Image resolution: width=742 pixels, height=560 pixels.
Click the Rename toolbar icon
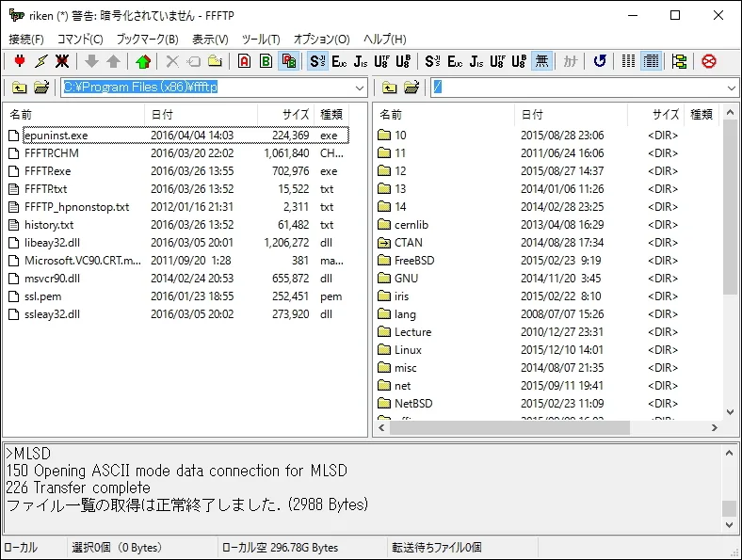pyautogui.click(x=194, y=61)
